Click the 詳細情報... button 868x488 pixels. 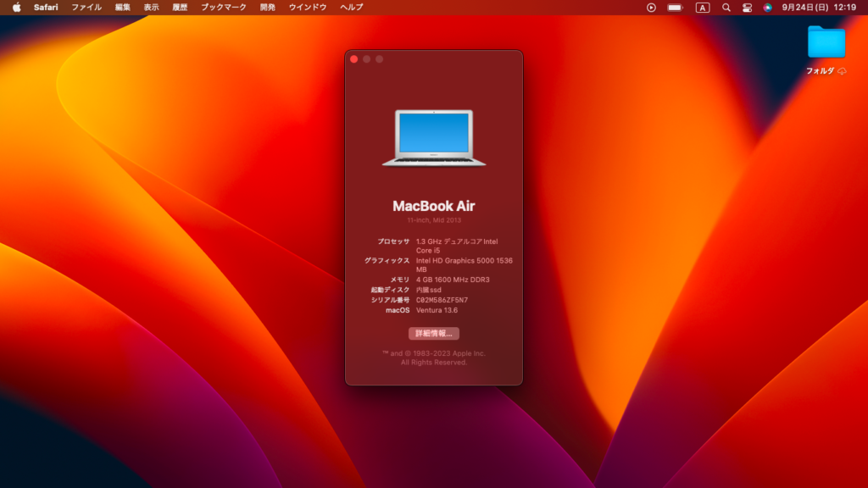(434, 334)
